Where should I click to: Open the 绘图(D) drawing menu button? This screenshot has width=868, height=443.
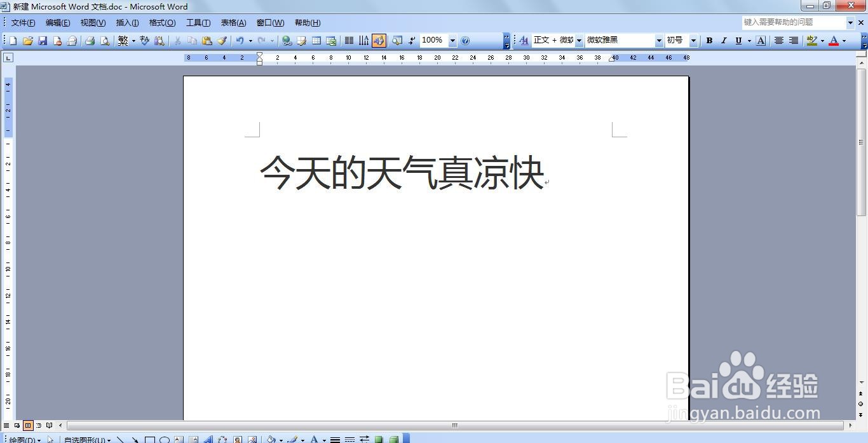(x=24, y=439)
